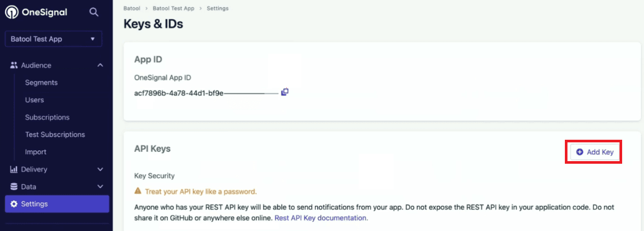Select Import under Audience
Image resolution: width=644 pixels, height=231 pixels.
coord(35,152)
